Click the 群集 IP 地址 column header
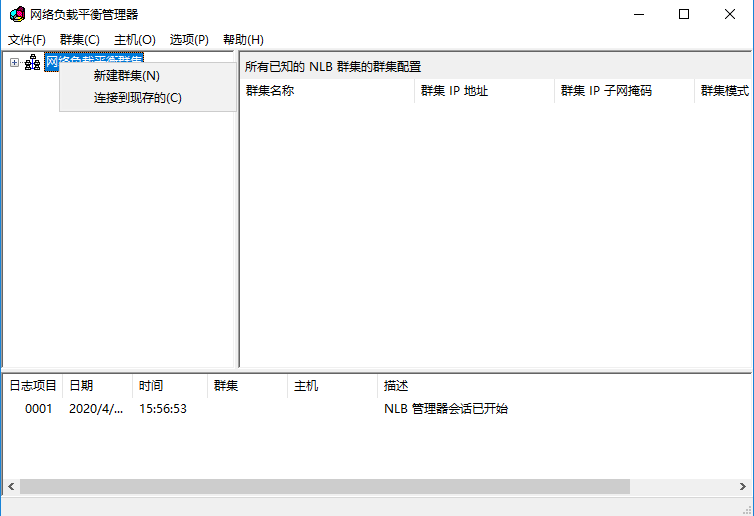754x516 pixels. (x=484, y=91)
